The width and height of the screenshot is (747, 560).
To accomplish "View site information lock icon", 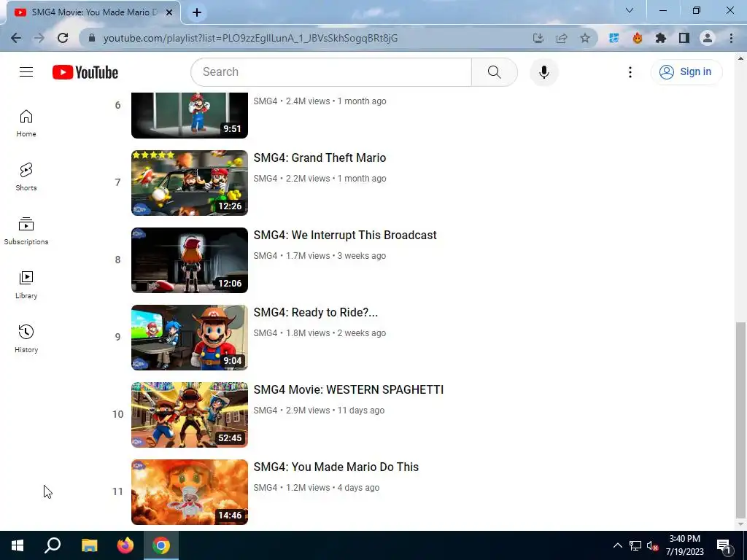I will click(x=92, y=38).
